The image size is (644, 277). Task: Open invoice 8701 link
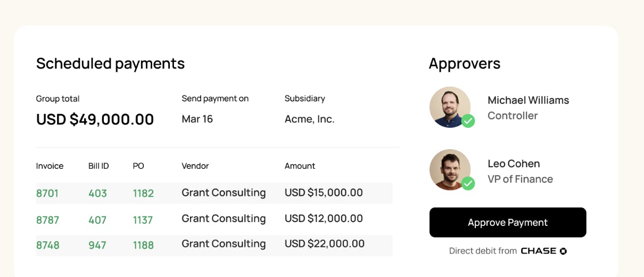click(47, 193)
